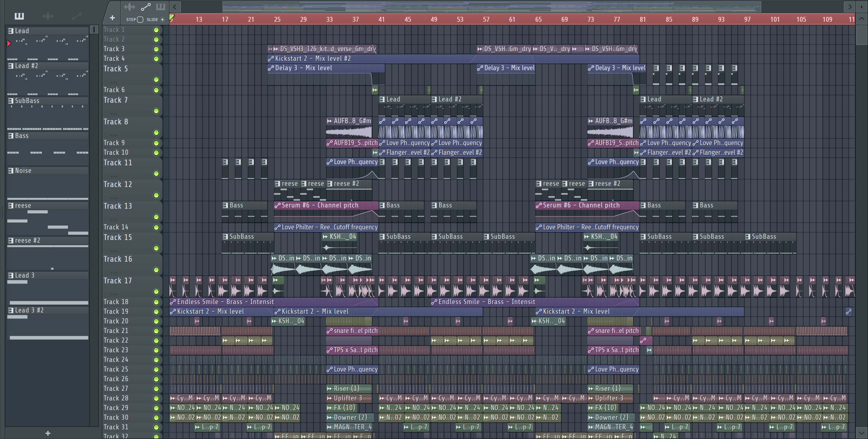Select the Lead pattern icon in picker
The image size is (868, 439).
click(11, 31)
